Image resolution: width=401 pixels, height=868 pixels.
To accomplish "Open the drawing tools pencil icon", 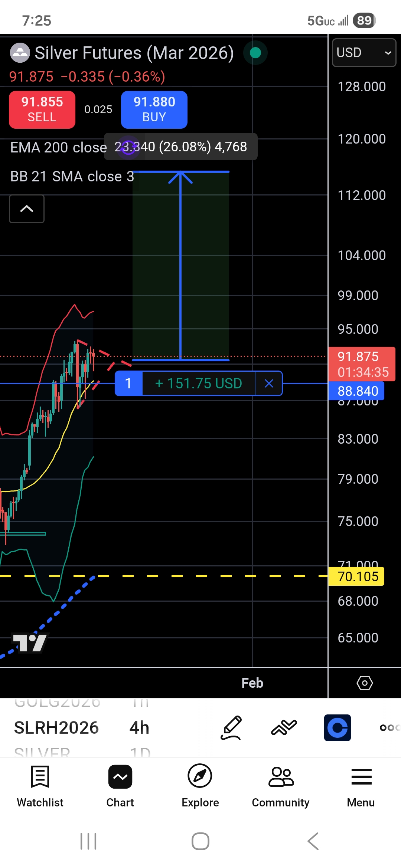I will point(231,728).
